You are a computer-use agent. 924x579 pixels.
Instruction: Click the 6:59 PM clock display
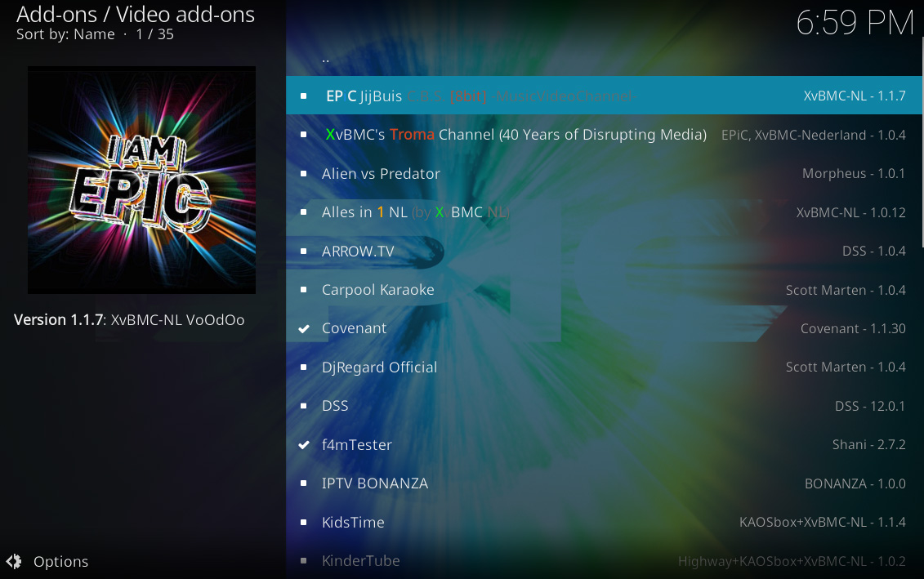click(x=855, y=22)
